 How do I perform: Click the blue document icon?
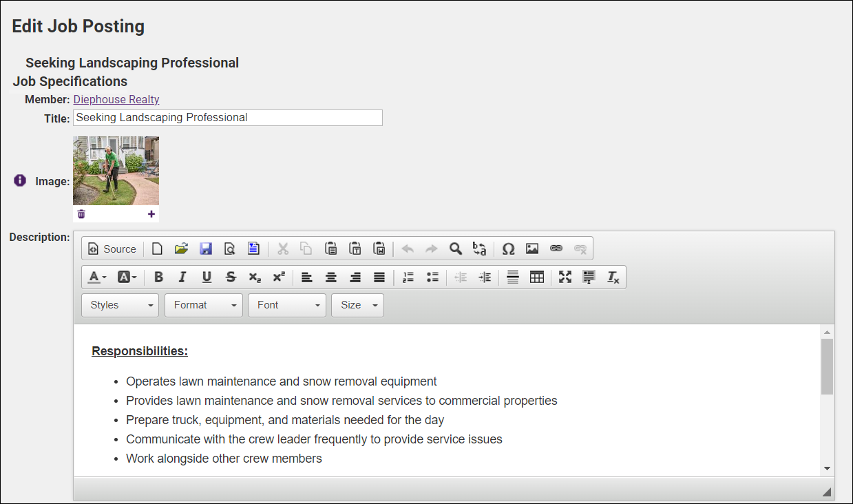click(253, 249)
